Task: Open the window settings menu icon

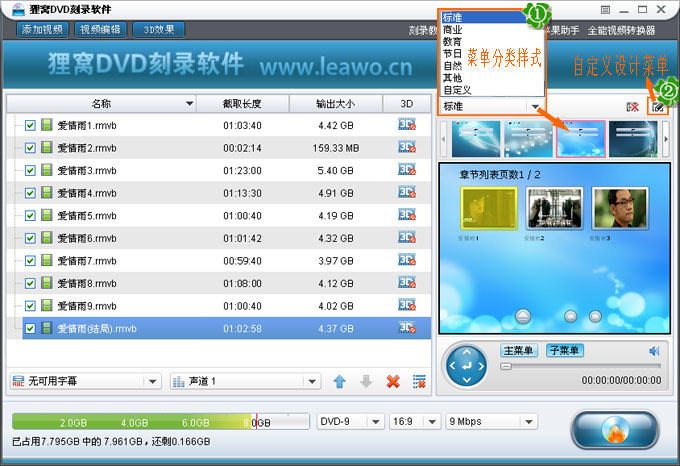Action: pos(605,10)
